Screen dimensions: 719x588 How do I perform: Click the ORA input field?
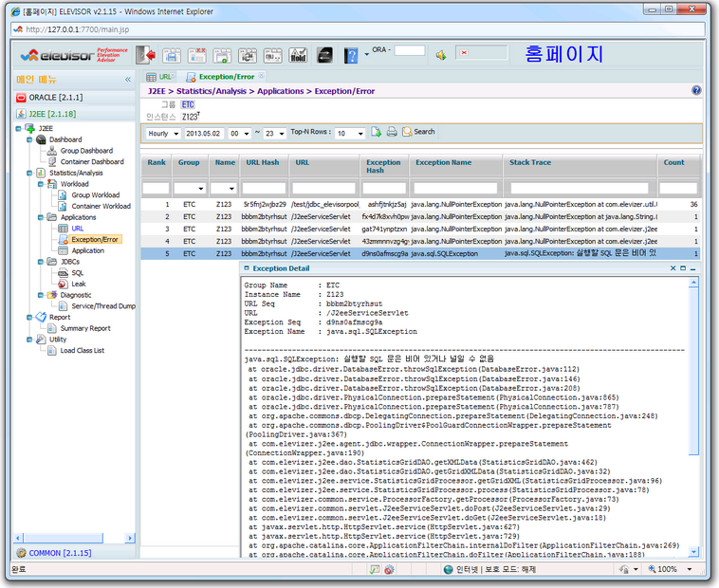click(410, 50)
